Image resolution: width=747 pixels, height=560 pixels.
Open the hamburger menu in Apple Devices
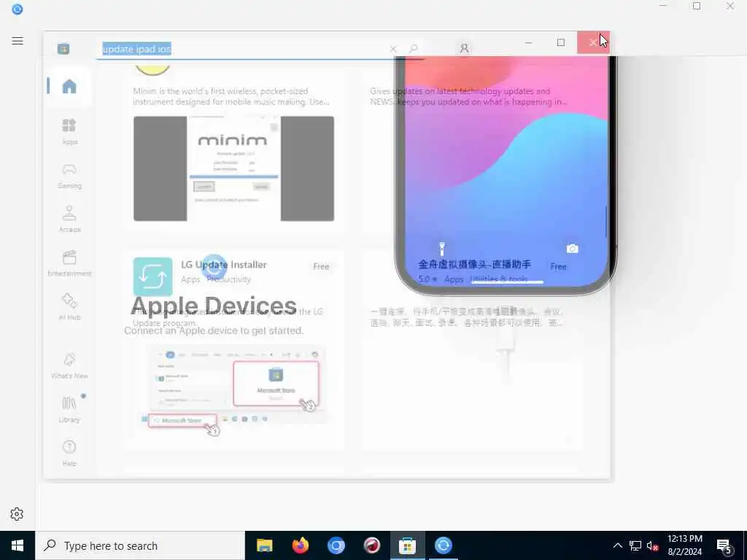pos(18,41)
